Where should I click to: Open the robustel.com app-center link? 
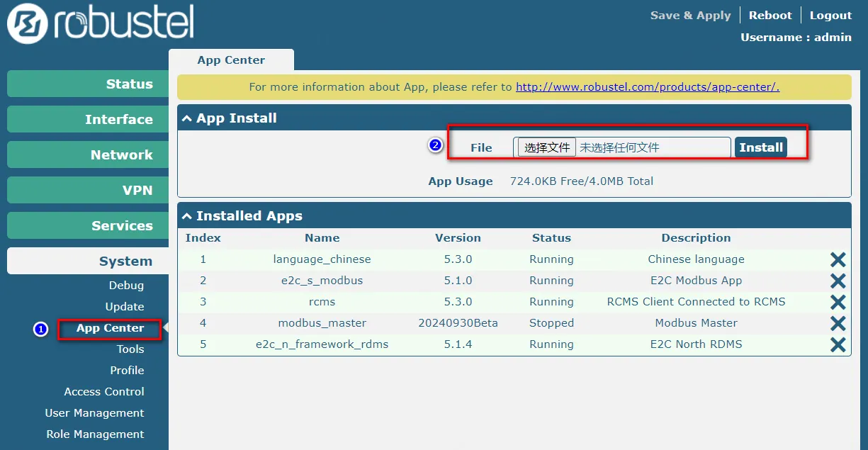[x=647, y=87]
